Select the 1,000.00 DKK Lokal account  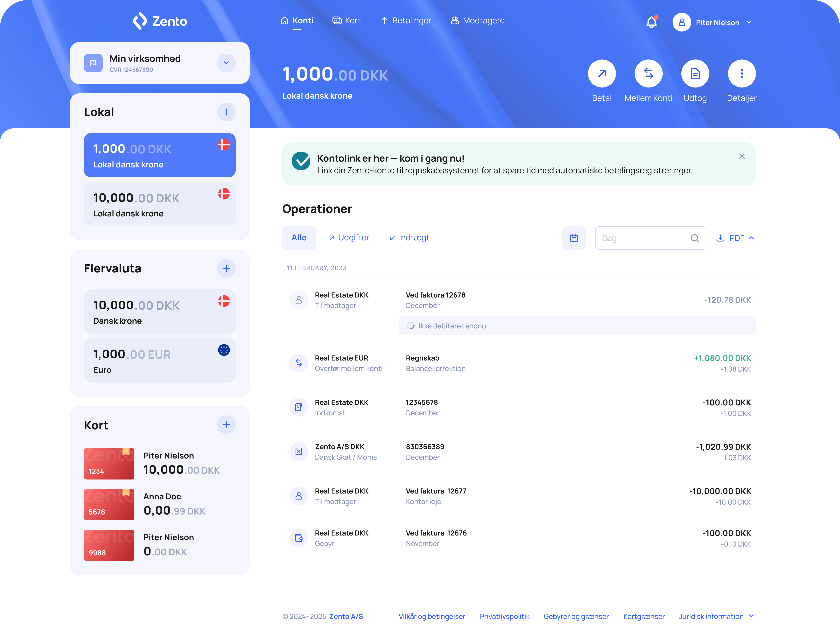pos(159,155)
